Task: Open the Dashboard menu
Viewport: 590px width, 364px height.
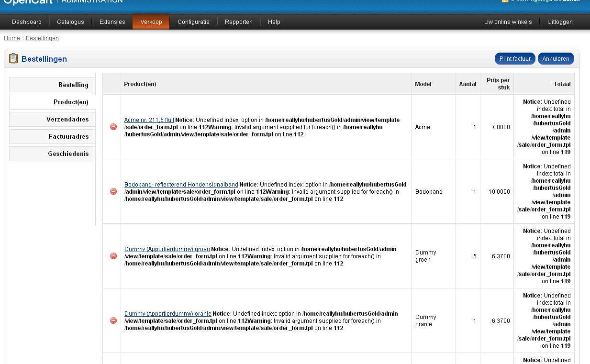Action: coord(27,22)
